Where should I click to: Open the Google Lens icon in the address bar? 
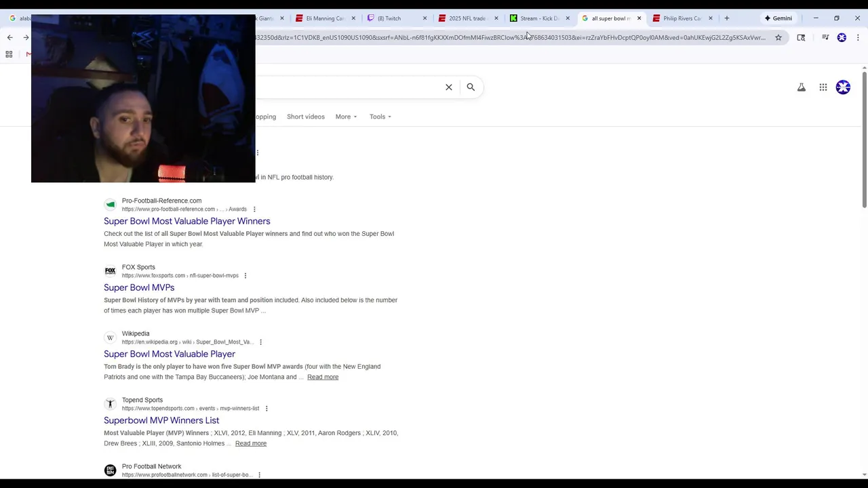click(x=801, y=37)
